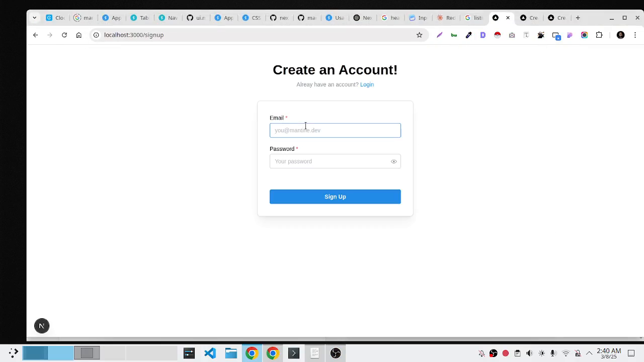Click the Email input field
Viewport: 644px width, 362px height.
coord(335,130)
